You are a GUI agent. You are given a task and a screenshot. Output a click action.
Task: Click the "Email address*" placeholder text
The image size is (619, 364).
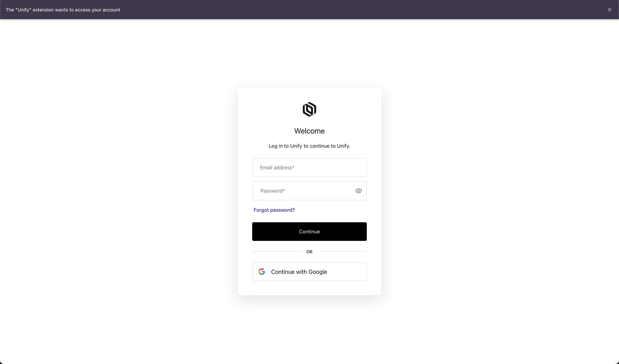[277, 167]
